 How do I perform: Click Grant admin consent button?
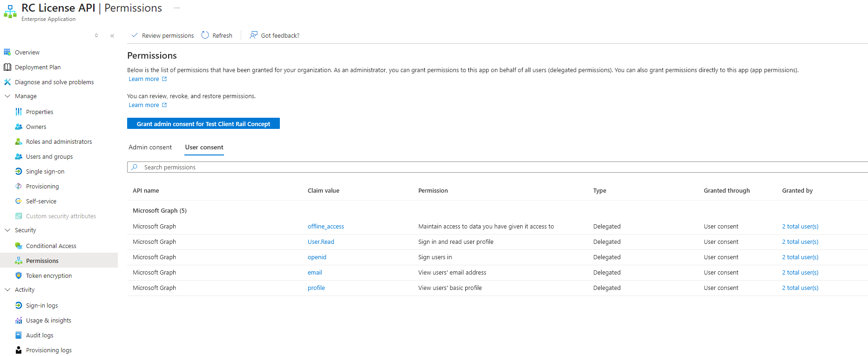click(203, 124)
